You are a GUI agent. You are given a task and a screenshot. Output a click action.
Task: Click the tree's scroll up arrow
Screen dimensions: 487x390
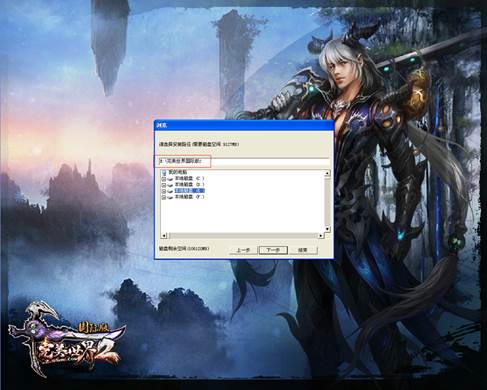pyautogui.click(x=327, y=173)
